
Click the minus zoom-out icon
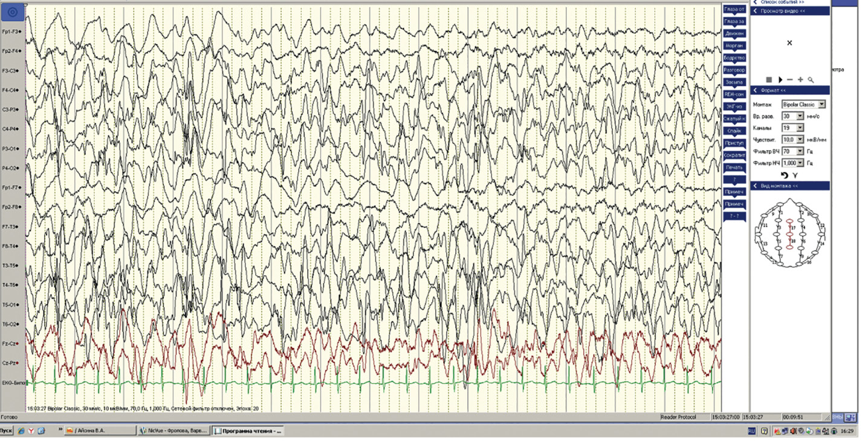[x=790, y=80]
